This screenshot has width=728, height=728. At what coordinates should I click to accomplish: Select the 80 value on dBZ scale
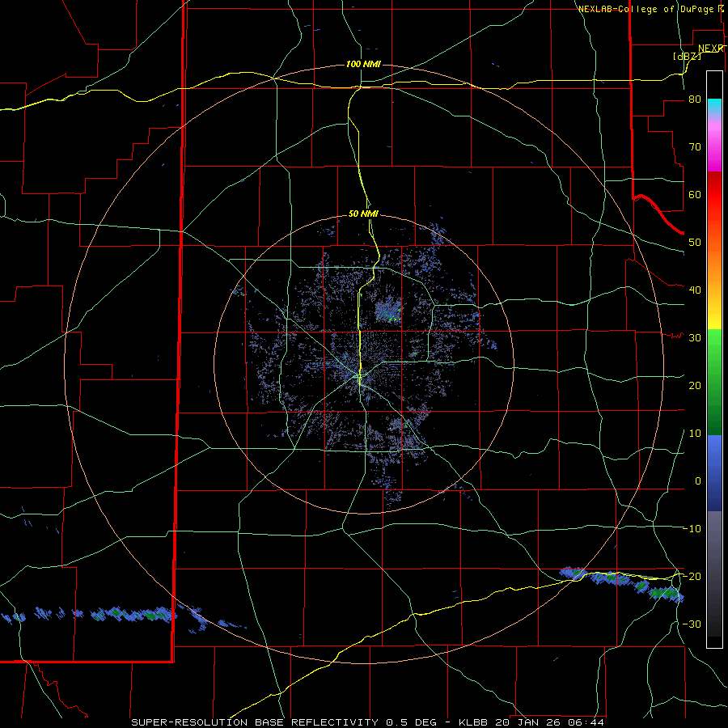(x=695, y=99)
